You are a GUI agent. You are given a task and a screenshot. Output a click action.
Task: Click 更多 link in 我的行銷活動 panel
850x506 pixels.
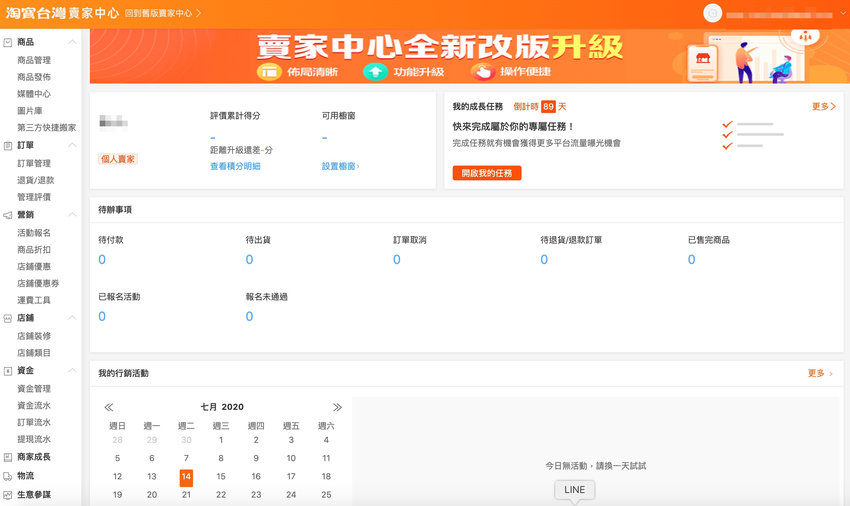(x=820, y=373)
